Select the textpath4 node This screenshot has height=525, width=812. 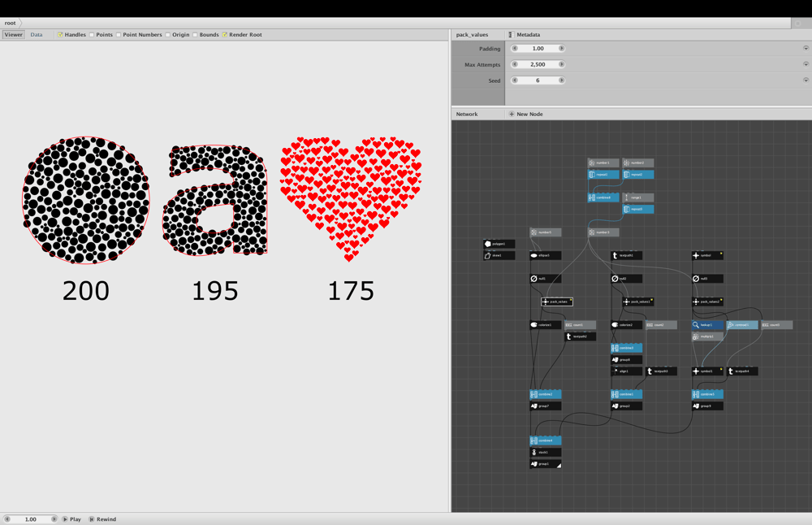742,371
